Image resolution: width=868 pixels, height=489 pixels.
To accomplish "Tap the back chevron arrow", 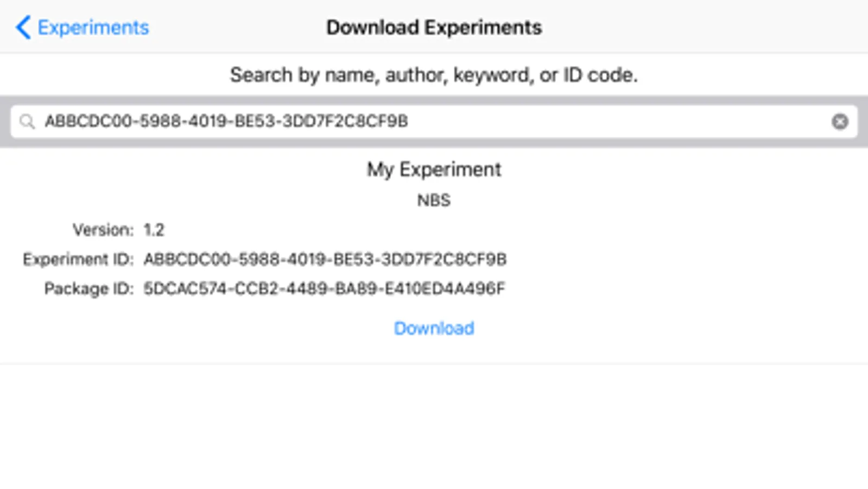I will 23,27.
